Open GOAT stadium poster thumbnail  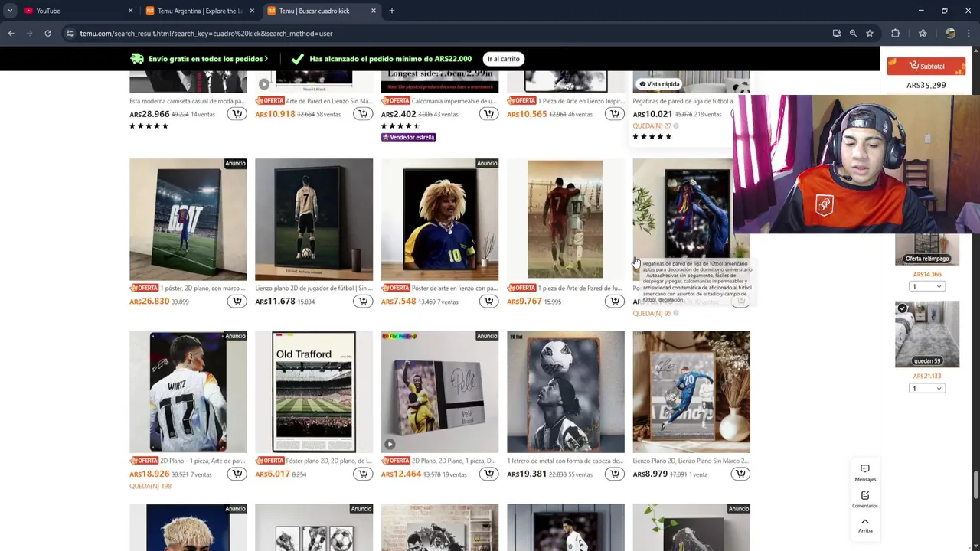click(x=188, y=220)
